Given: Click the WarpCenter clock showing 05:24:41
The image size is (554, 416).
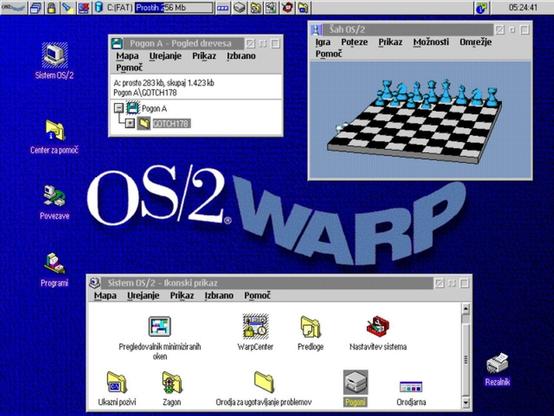Looking at the screenshot, I should click(523, 7).
